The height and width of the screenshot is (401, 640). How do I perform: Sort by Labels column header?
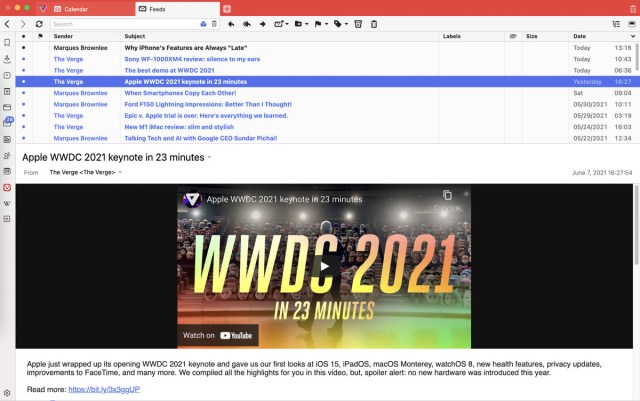[452, 36]
